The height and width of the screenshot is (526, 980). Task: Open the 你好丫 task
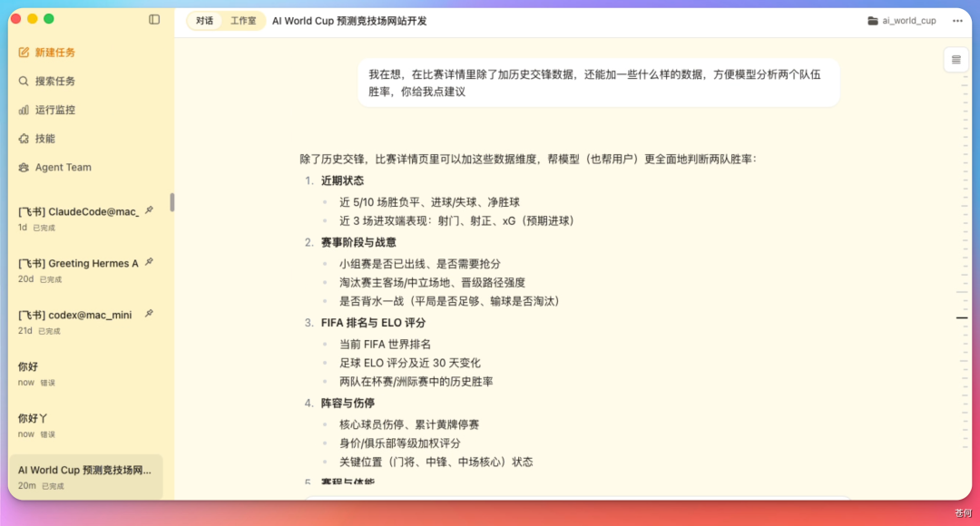87,425
